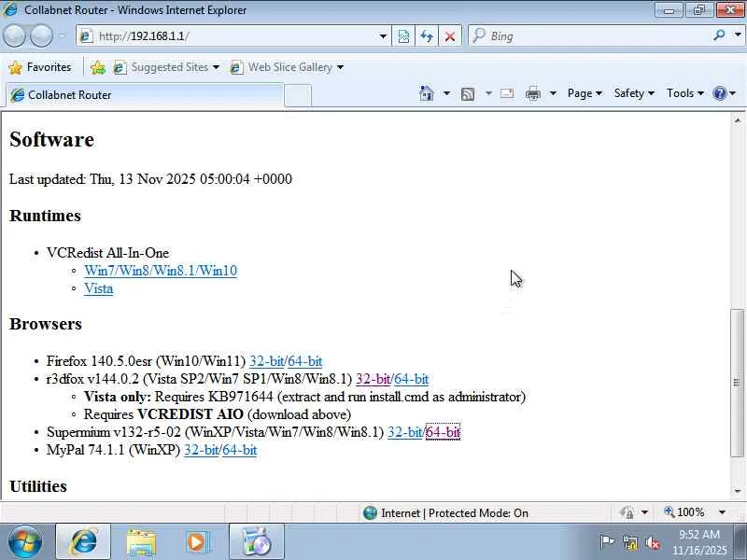Open the VCRedist Vista link
Viewport: 747px width, 560px height.
pyautogui.click(x=99, y=288)
